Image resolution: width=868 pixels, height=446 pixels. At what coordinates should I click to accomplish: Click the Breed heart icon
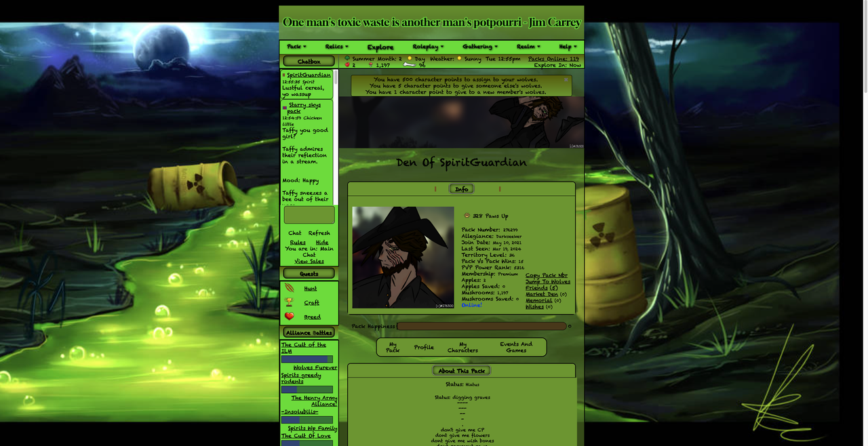[290, 317]
